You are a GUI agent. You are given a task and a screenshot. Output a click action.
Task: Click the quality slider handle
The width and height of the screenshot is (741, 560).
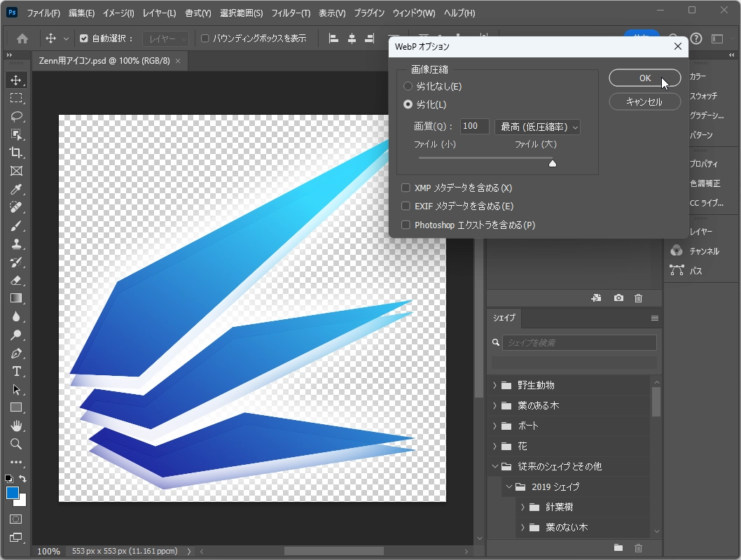click(552, 163)
